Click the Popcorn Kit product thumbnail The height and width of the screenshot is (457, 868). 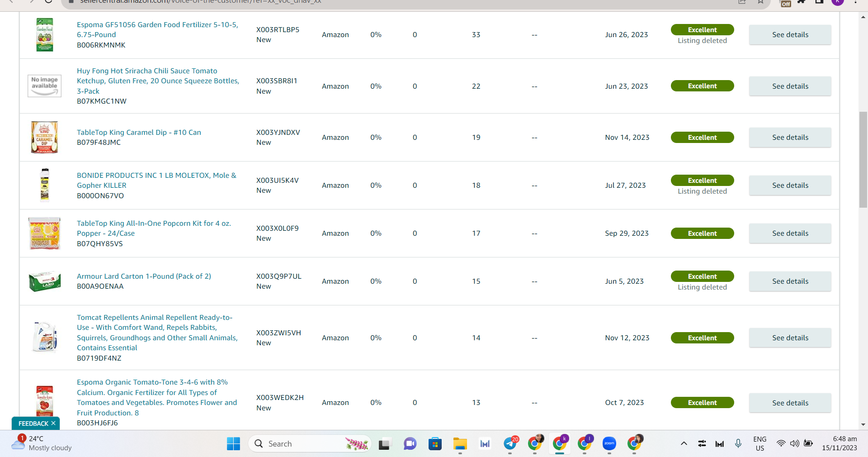[x=44, y=233]
